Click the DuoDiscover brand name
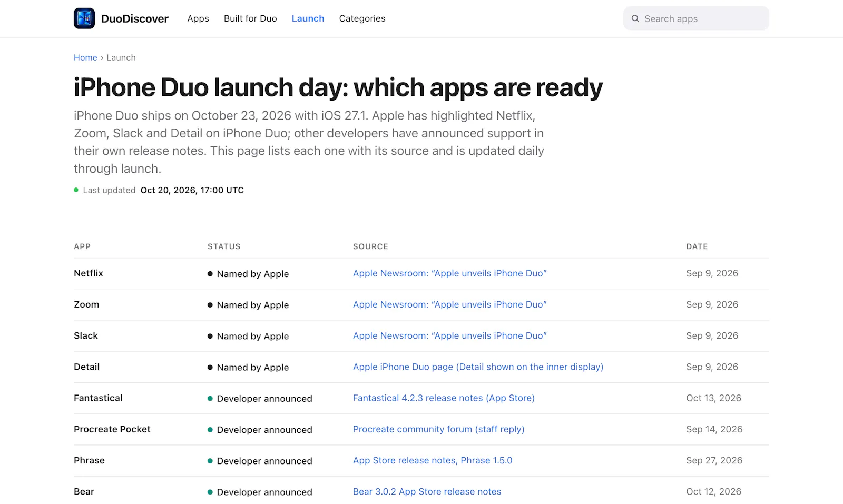Screen dimensions: 843x504 pos(135,19)
